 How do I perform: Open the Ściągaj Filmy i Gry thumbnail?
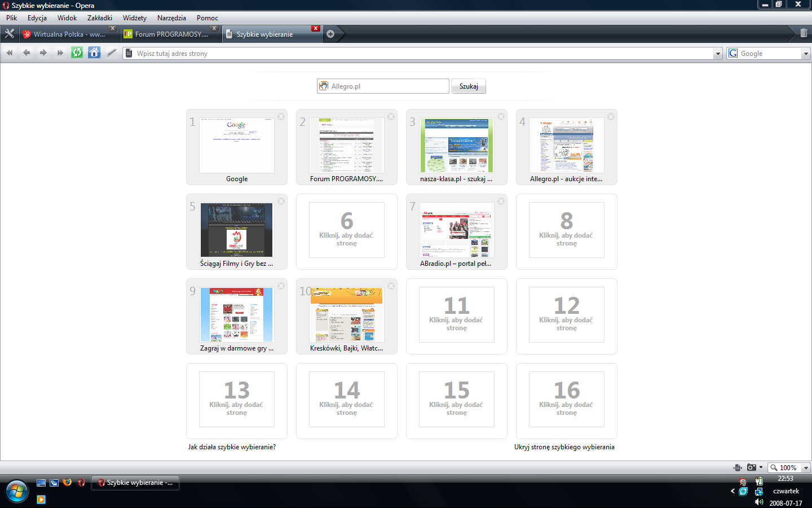[x=237, y=230]
